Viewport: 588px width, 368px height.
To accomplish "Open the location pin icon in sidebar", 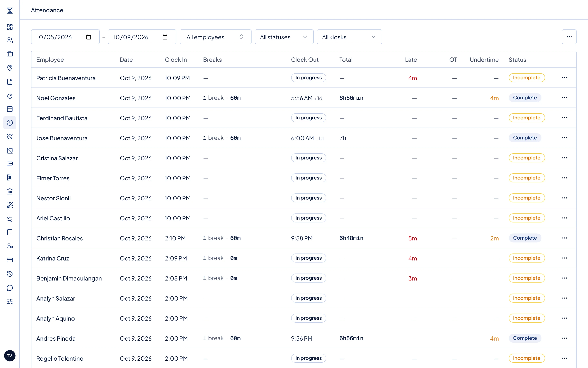I will (x=10, y=68).
